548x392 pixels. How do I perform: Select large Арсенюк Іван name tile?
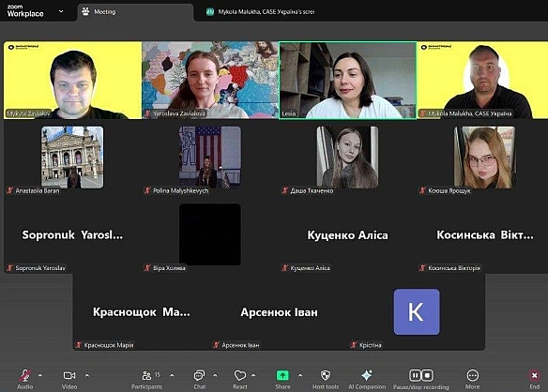[x=279, y=312]
